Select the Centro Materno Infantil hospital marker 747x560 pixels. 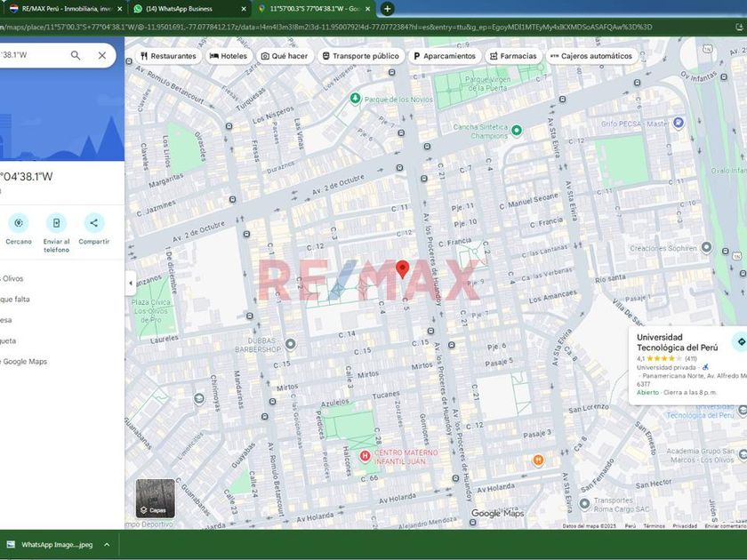click(x=365, y=455)
